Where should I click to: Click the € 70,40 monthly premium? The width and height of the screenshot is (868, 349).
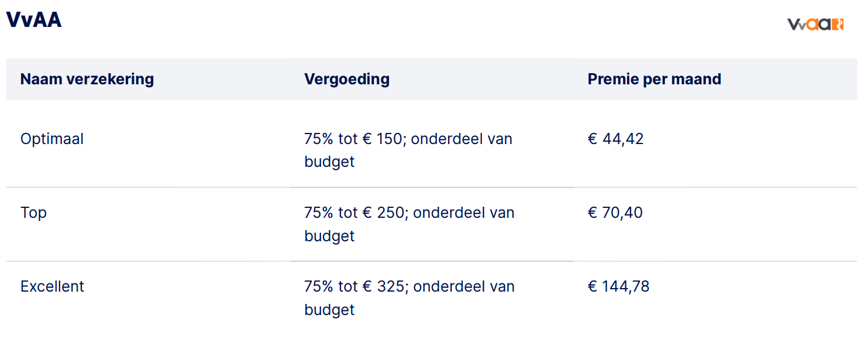(x=615, y=213)
